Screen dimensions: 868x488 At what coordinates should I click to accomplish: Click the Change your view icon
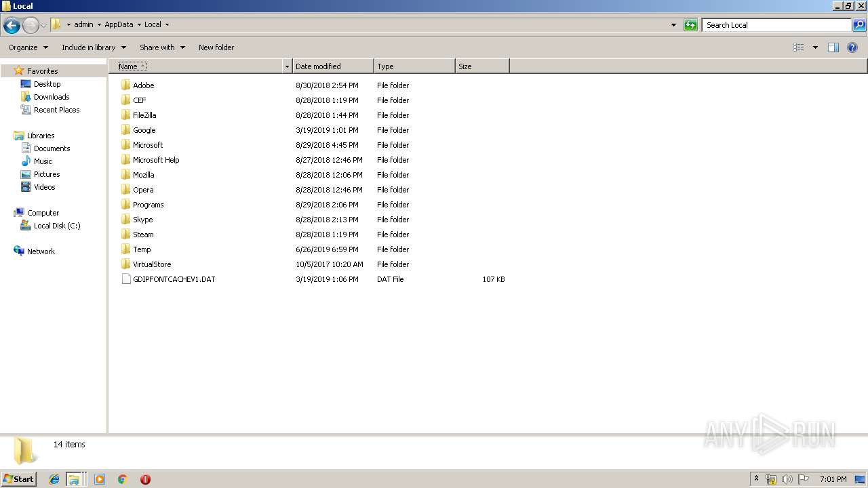[799, 47]
